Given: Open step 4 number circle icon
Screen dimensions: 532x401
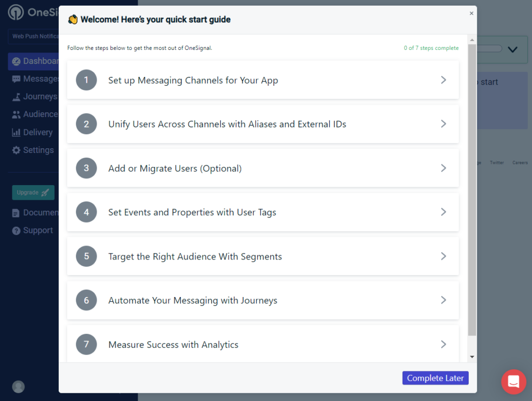Looking at the screenshot, I should [x=86, y=212].
